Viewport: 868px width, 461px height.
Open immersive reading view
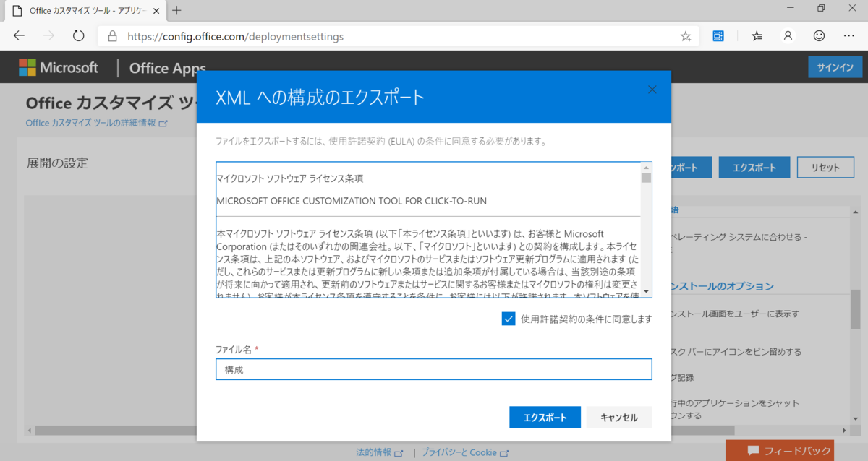click(x=718, y=35)
